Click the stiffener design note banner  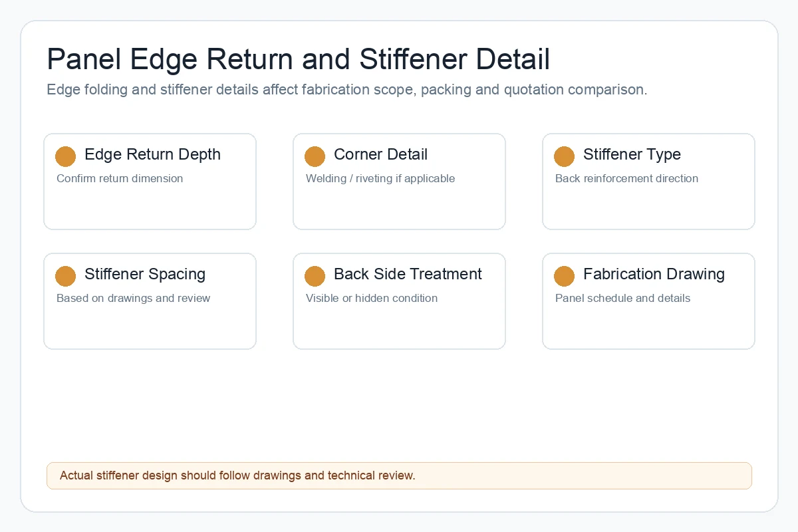pyautogui.click(x=399, y=475)
